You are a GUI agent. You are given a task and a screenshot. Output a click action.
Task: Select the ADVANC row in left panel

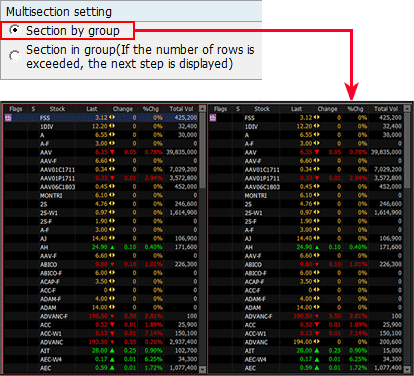pos(101,342)
